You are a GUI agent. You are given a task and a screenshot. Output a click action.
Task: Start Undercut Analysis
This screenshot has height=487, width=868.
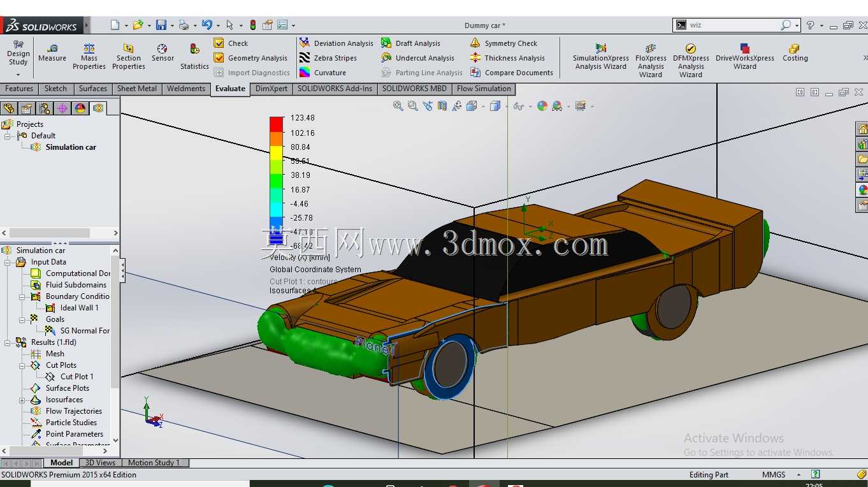418,58
